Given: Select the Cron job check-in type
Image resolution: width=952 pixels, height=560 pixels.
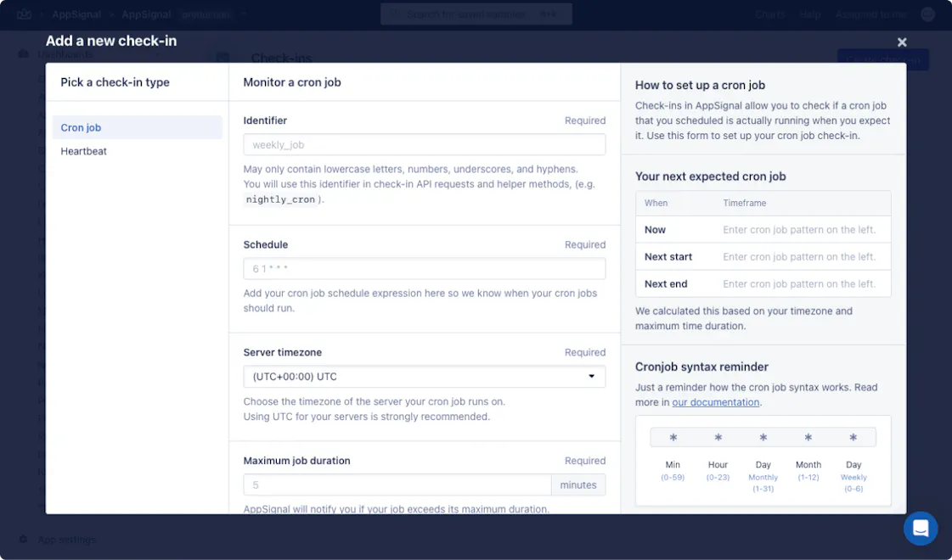Looking at the screenshot, I should 138,127.
